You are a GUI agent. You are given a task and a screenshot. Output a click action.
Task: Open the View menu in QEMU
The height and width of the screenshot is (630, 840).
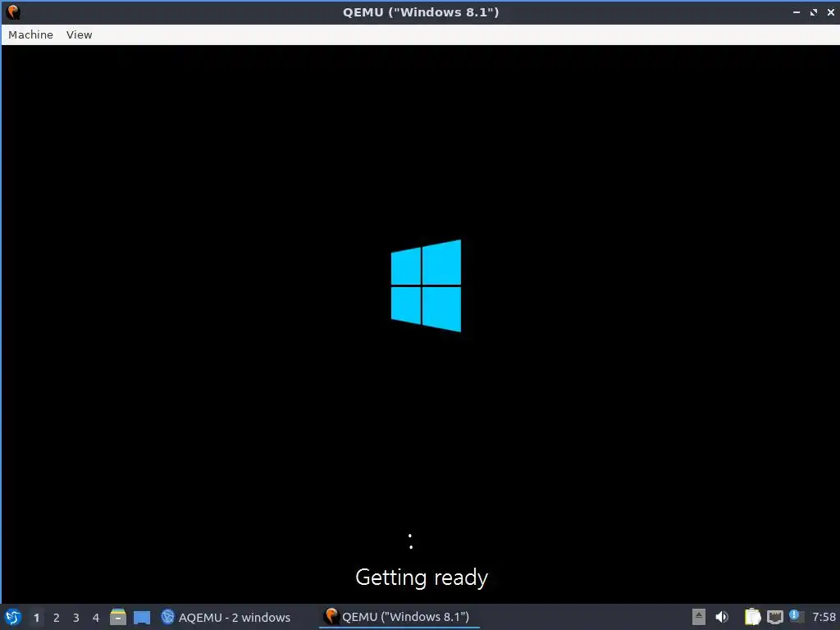[x=80, y=34]
